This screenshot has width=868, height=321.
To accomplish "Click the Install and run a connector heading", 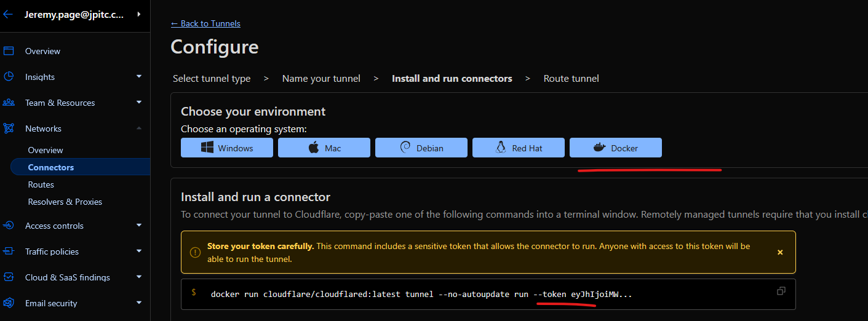I will 256,197.
